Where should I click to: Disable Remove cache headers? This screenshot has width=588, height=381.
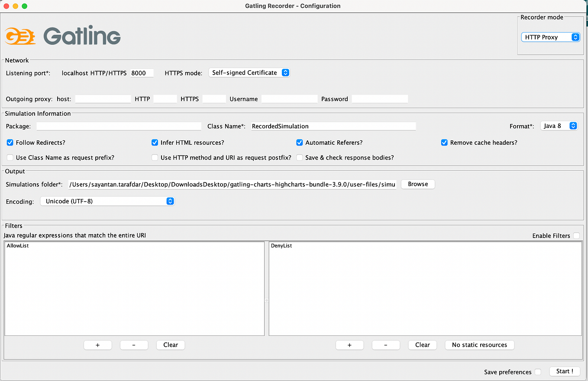tap(444, 142)
